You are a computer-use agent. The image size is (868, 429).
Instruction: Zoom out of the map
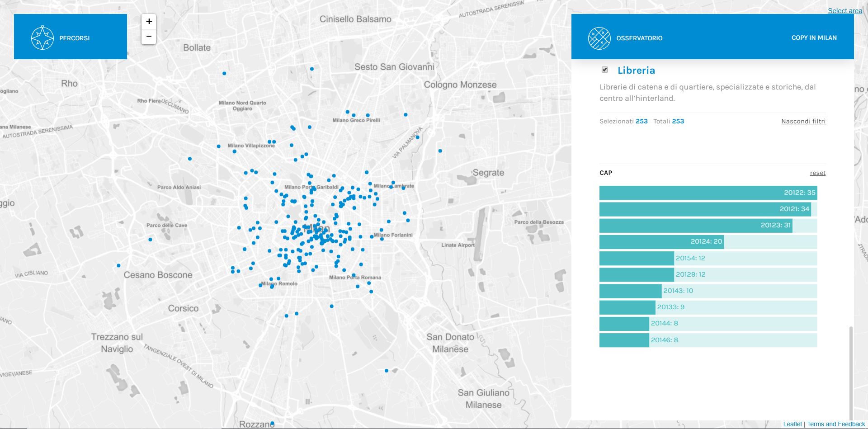(x=149, y=37)
